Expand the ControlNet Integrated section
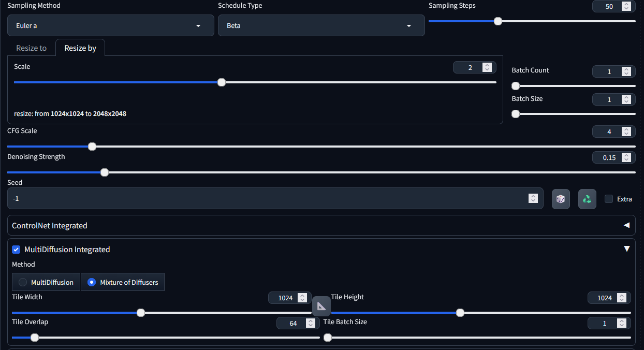The height and width of the screenshot is (350, 644). point(321,225)
